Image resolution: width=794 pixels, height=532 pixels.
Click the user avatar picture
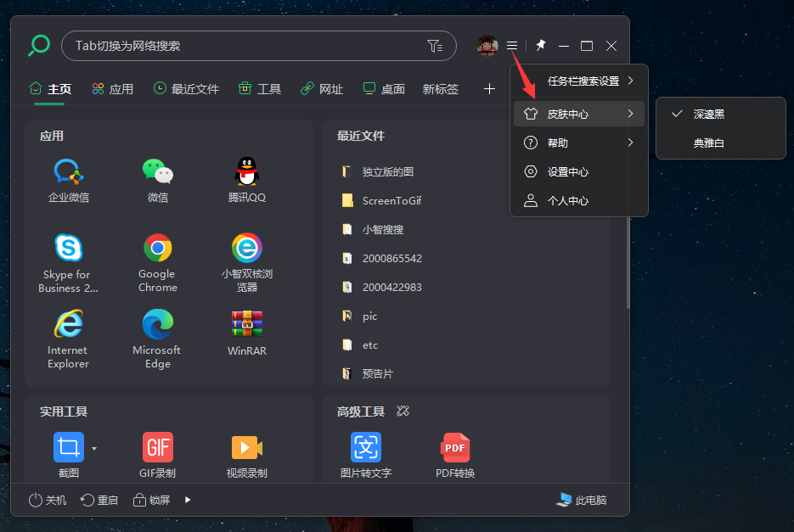pyautogui.click(x=487, y=46)
